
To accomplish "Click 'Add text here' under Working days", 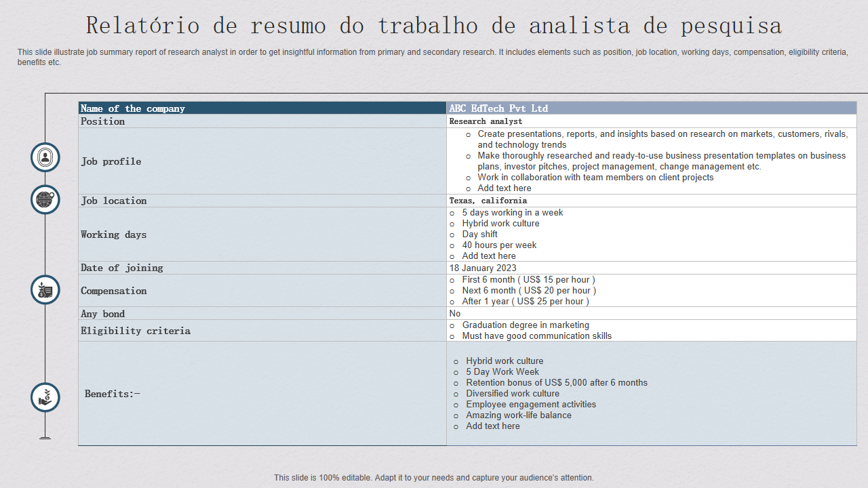I will [489, 256].
